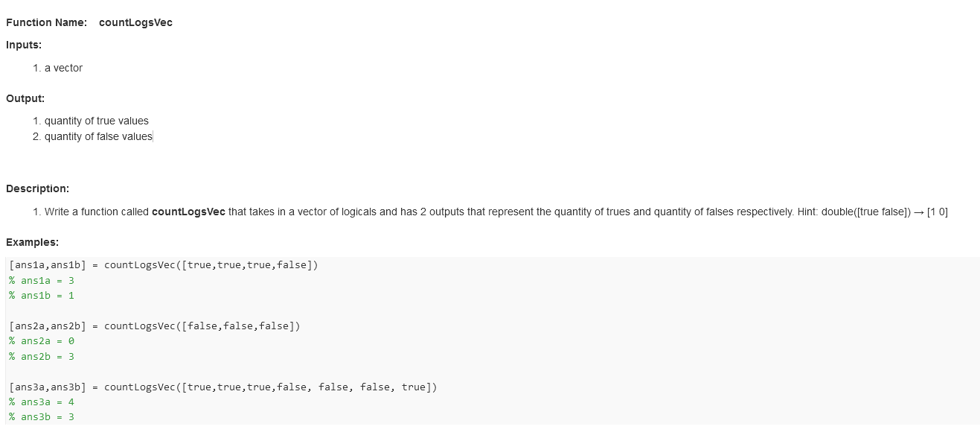Click the '% ans3a = 4' comment
The width and height of the screenshot is (980, 438).
point(42,402)
